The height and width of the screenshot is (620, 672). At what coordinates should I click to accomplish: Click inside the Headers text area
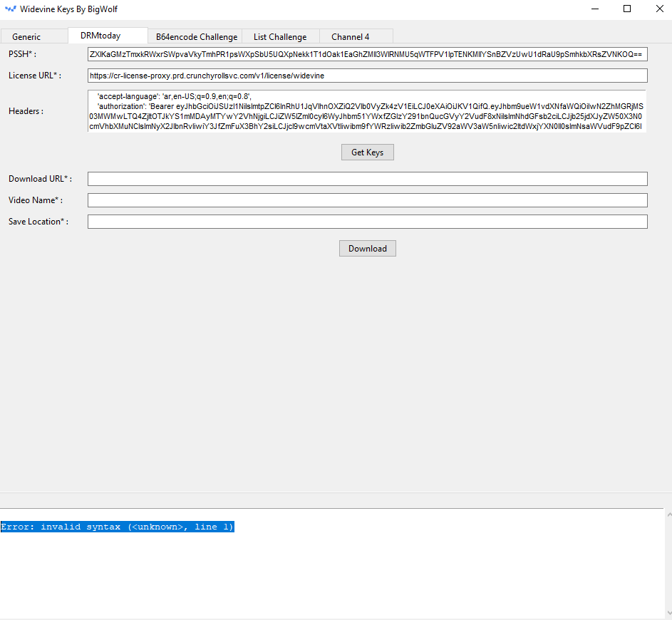[367, 111]
